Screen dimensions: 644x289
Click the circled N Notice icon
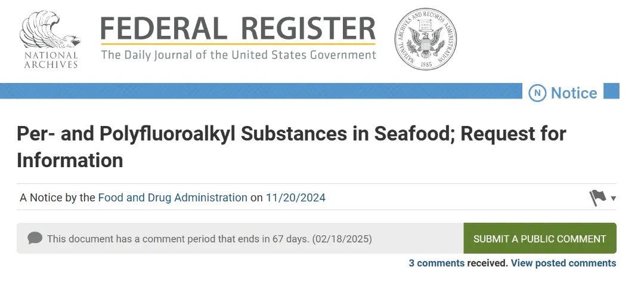[x=537, y=93]
